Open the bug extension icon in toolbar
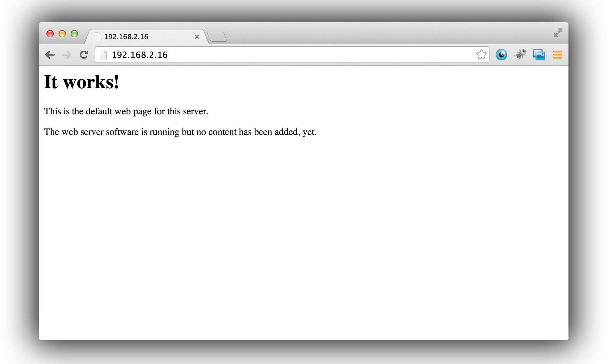607x364 pixels. 520,55
